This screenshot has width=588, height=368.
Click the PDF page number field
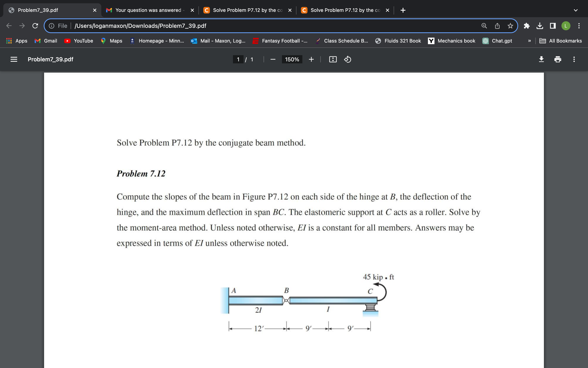pyautogui.click(x=238, y=59)
